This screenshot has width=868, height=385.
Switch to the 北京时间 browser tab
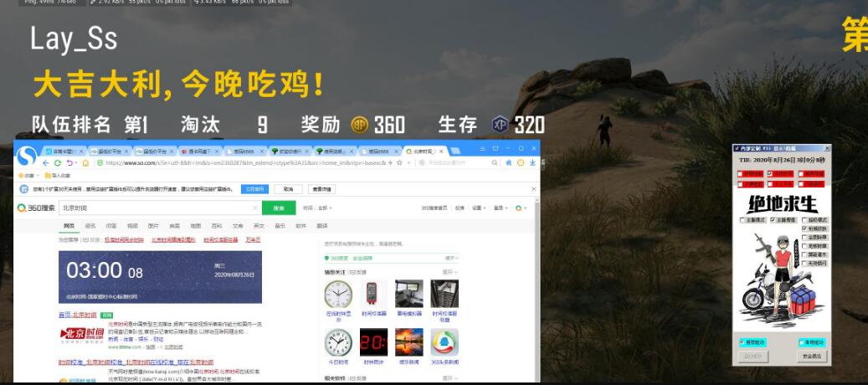coord(425,151)
